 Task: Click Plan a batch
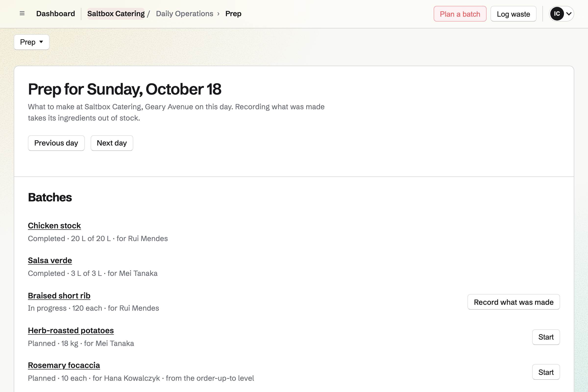(460, 14)
